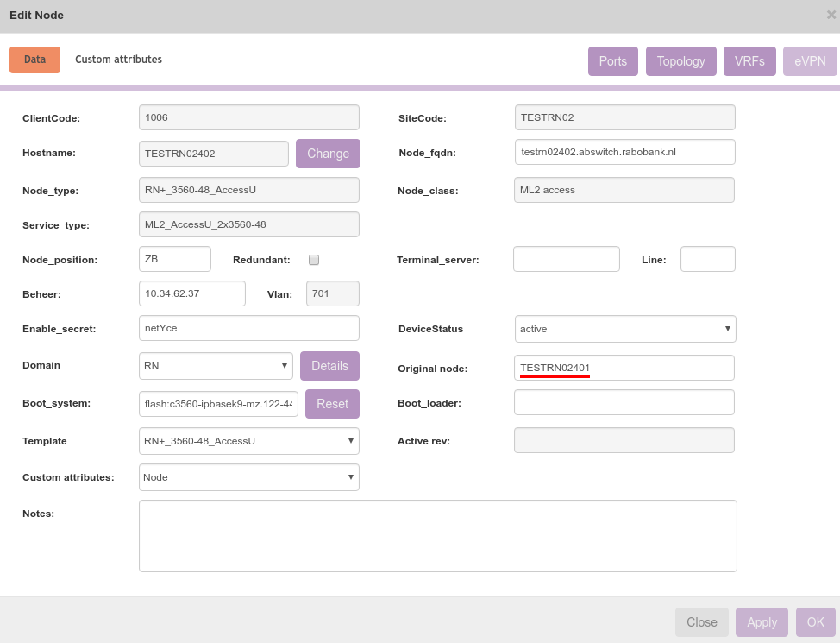Screen dimensions: 840x643
Task: Click the Terminal_server input field
Action: coord(566,259)
